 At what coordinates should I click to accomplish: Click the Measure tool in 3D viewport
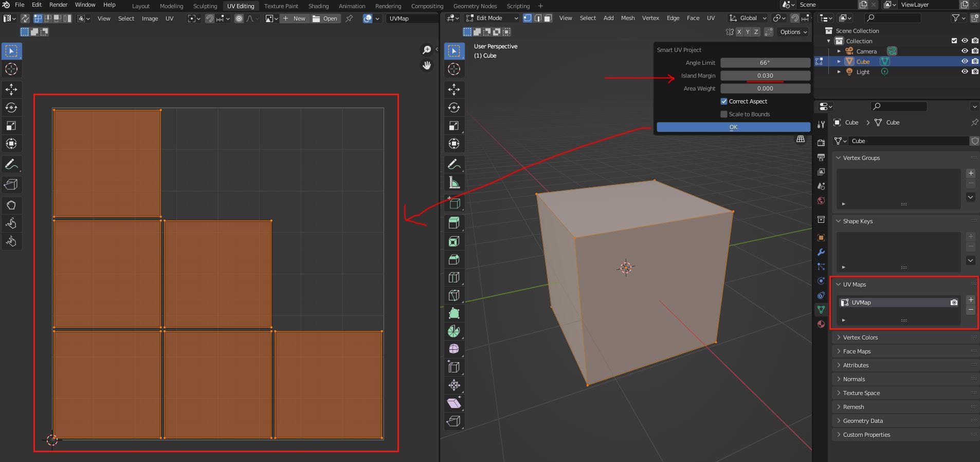(x=454, y=183)
